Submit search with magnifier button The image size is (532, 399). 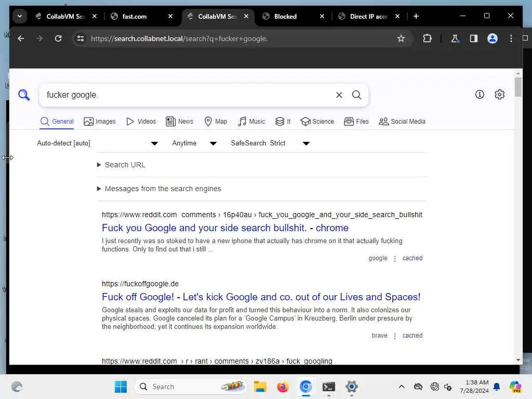(x=356, y=95)
